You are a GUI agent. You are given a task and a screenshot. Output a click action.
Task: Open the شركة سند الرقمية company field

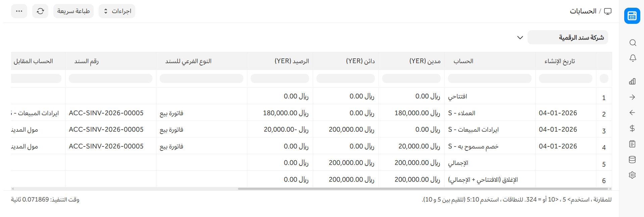(x=567, y=38)
